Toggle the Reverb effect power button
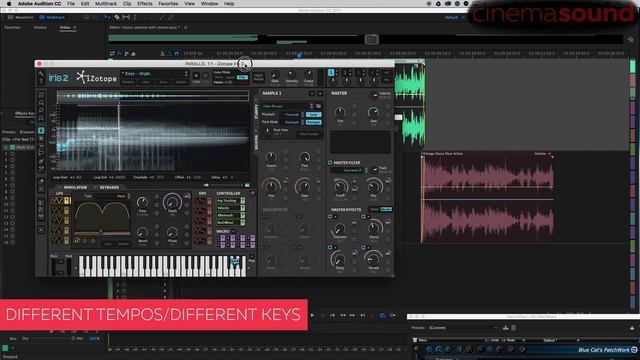Image resolution: width=640 pixels, height=360 pixels. pyautogui.click(x=363, y=248)
